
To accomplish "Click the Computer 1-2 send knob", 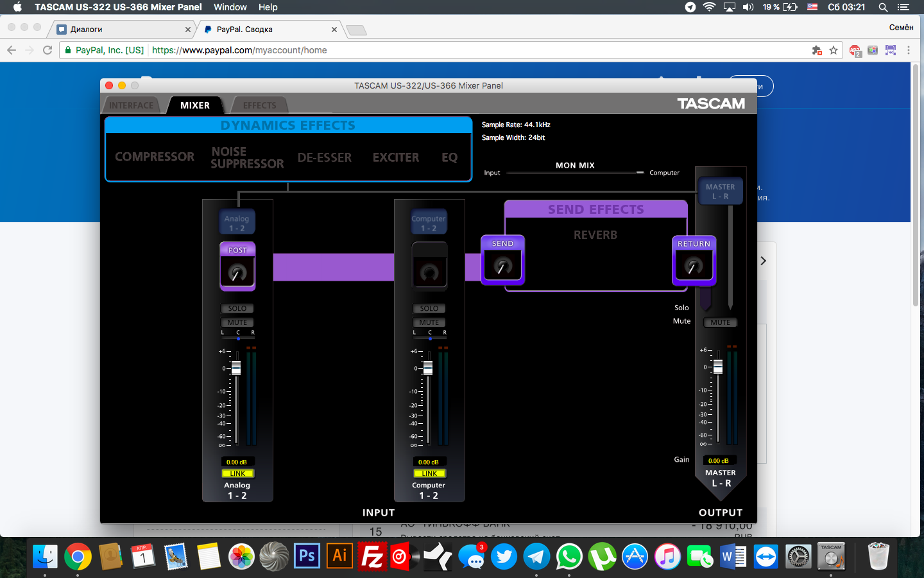I will (x=429, y=273).
